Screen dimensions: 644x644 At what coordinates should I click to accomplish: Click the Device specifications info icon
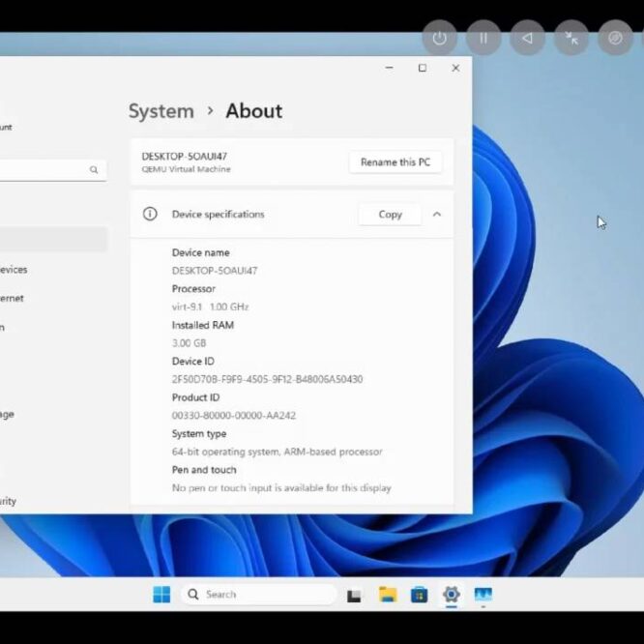click(x=150, y=214)
